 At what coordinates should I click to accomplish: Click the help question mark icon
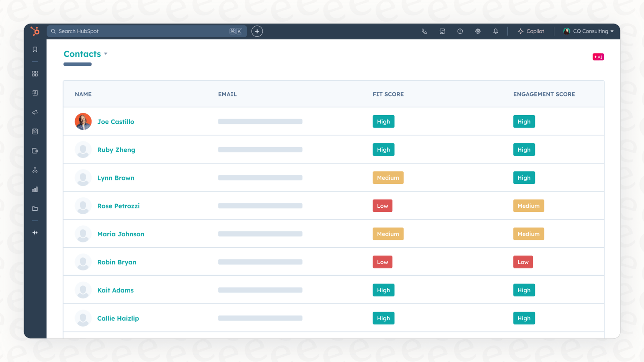[460, 31]
